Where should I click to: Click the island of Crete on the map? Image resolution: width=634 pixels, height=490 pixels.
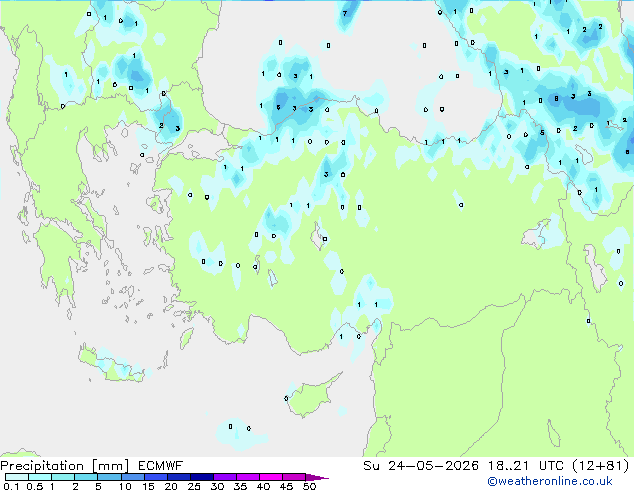pyautogui.click(x=111, y=364)
